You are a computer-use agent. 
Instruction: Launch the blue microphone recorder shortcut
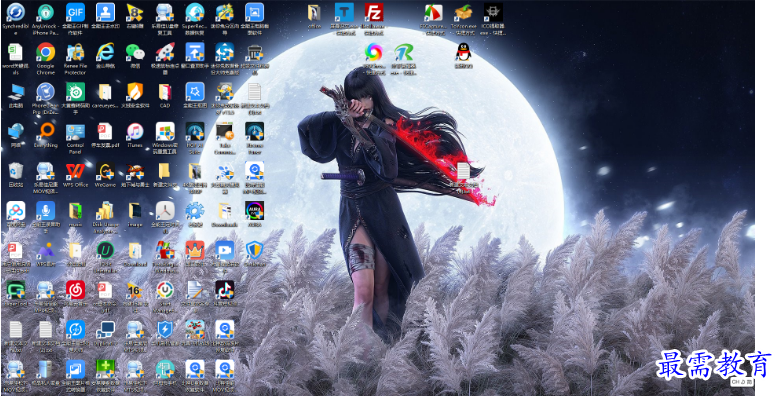coord(45,211)
